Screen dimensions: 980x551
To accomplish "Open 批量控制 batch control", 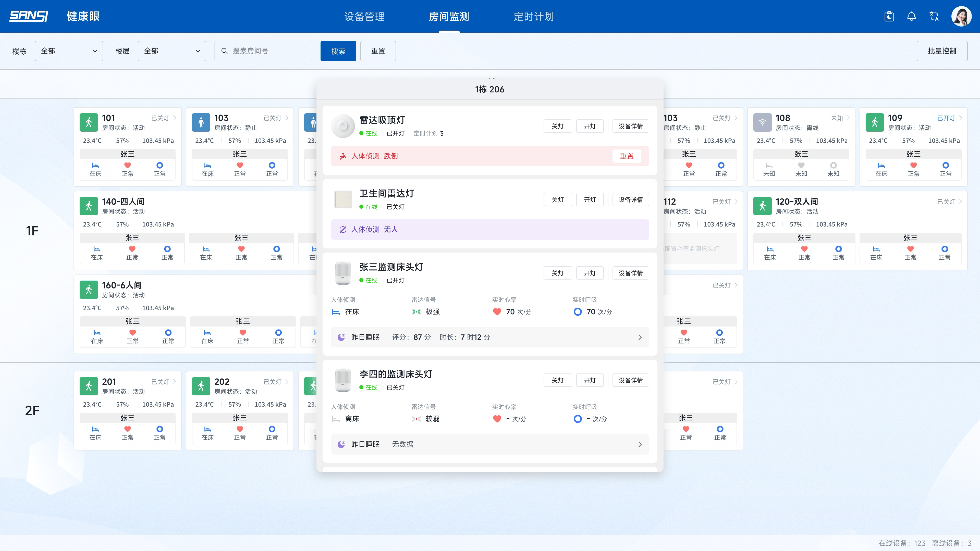I will pos(942,51).
